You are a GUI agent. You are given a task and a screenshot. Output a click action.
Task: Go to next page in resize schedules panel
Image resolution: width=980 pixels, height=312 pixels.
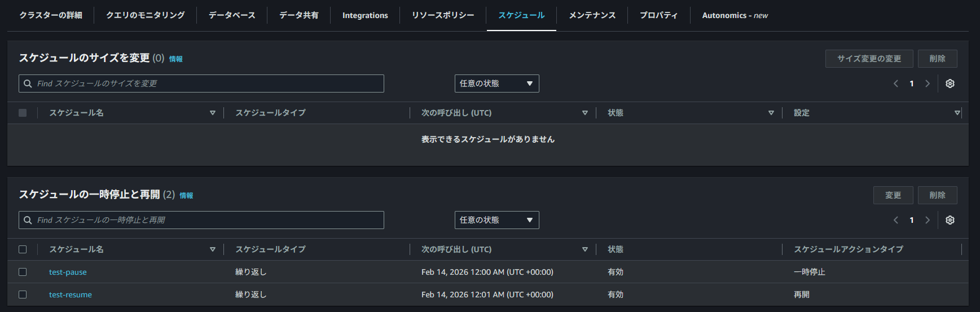pyautogui.click(x=928, y=84)
